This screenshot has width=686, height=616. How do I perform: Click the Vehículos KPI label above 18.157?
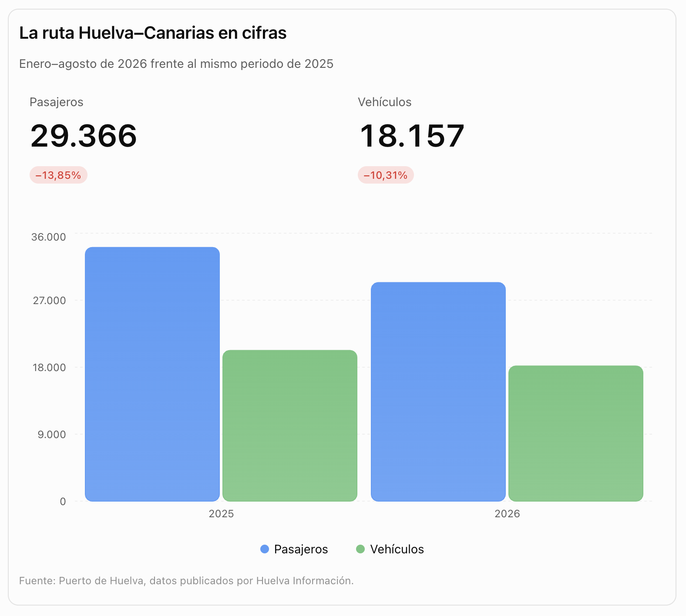(x=385, y=102)
